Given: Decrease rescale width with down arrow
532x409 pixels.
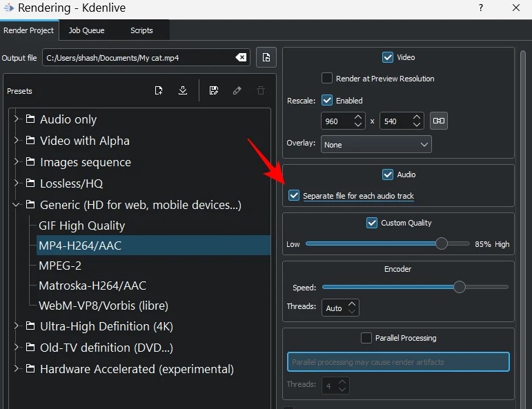Looking at the screenshot, I should click(358, 124).
